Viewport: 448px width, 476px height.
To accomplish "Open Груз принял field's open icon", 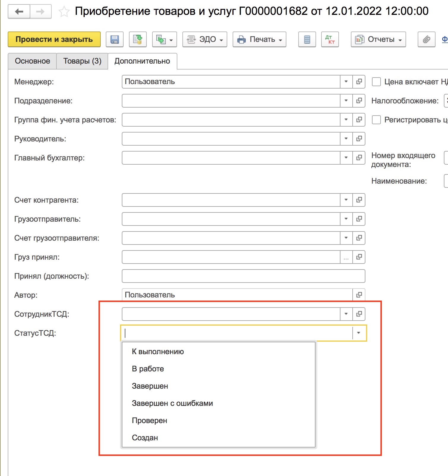I will [x=359, y=257].
